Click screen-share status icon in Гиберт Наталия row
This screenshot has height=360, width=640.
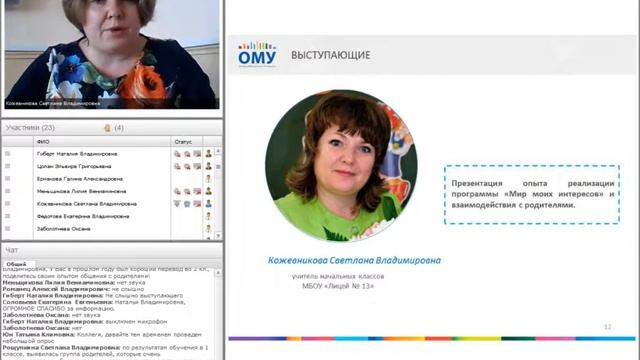pyautogui.click(x=197, y=154)
